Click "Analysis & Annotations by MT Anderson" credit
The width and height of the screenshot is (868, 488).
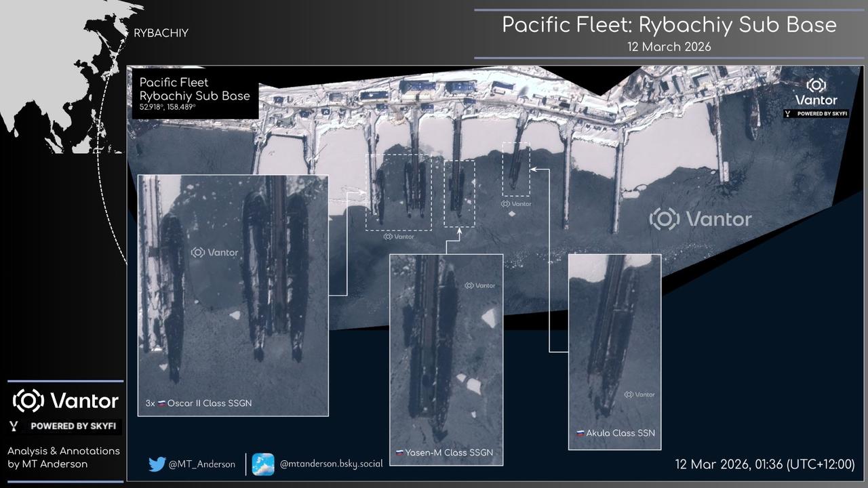coord(64,457)
